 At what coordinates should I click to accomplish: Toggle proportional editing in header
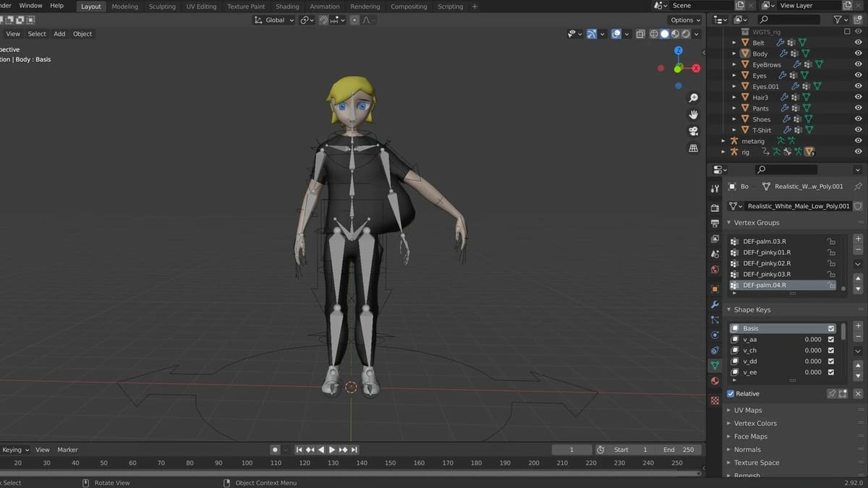(x=354, y=20)
